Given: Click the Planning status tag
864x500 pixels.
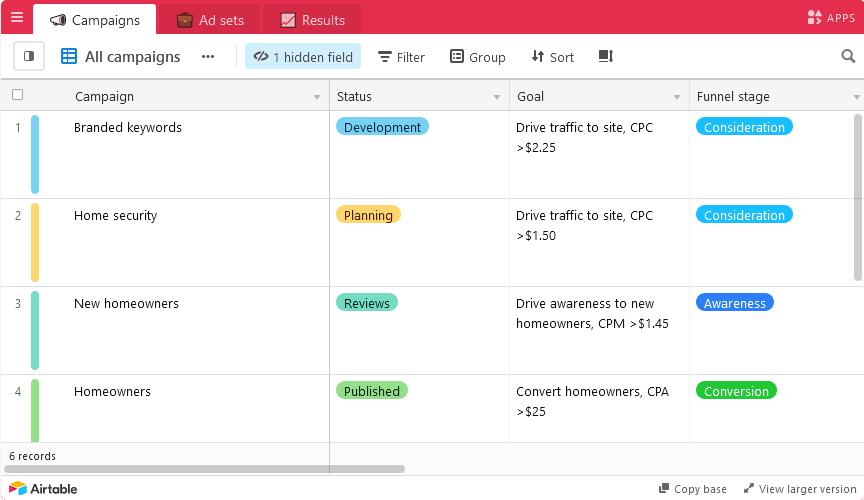Looking at the screenshot, I should pos(368,215).
